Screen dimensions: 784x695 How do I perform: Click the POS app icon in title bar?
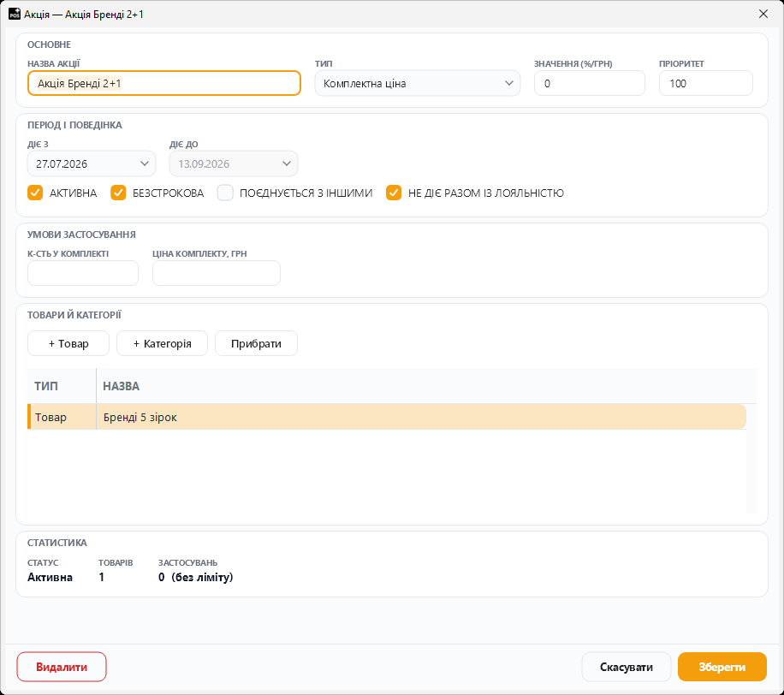15,14
